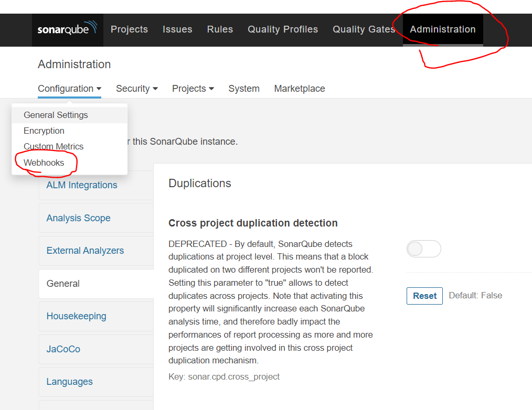Open ALM Integrations settings category

coord(97,185)
